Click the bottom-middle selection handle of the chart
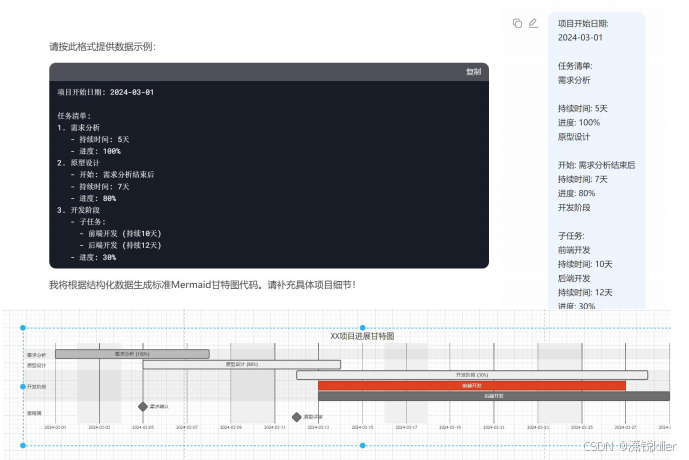 pyautogui.click(x=363, y=446)
